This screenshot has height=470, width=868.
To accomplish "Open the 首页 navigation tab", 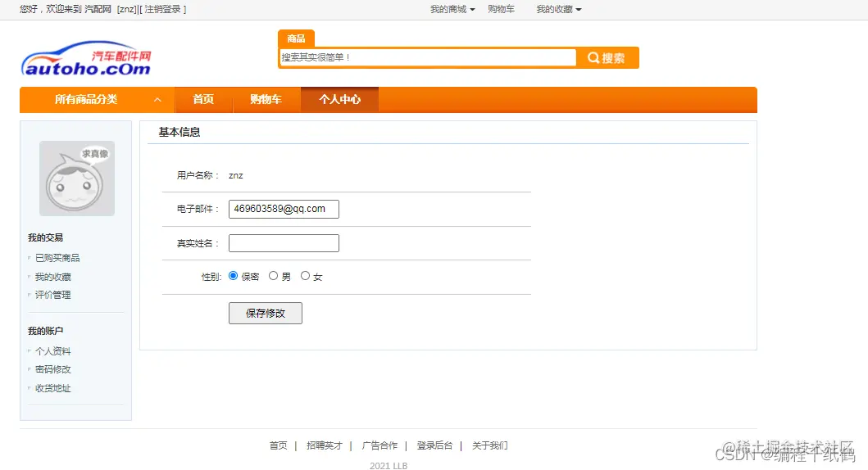I will tap(203, 100).
